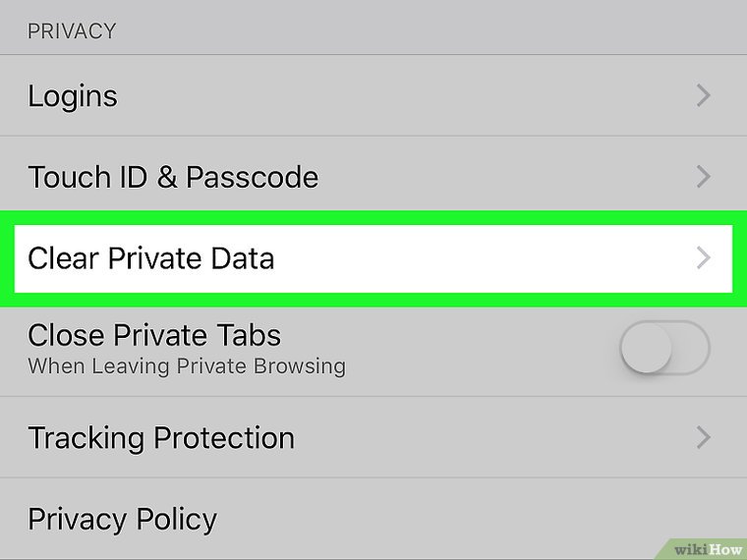Tap the arrow next to Tracking Protection
The height and width of the screenshot is (560, 747).
(703, 438)
